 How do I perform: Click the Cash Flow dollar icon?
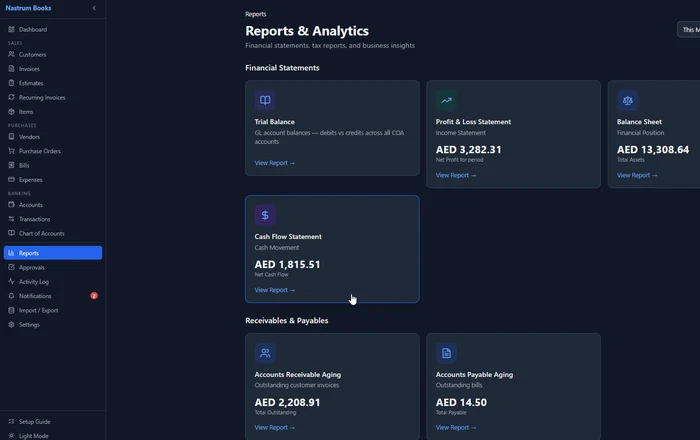pos(265,215)
